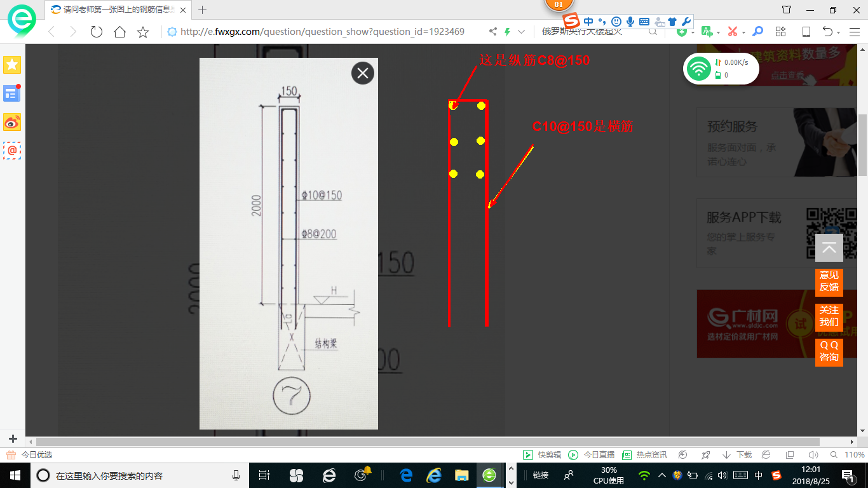Open File Explorer from taskbar
868x488 pixels.
pyautogui.click(x=462, y=475)
